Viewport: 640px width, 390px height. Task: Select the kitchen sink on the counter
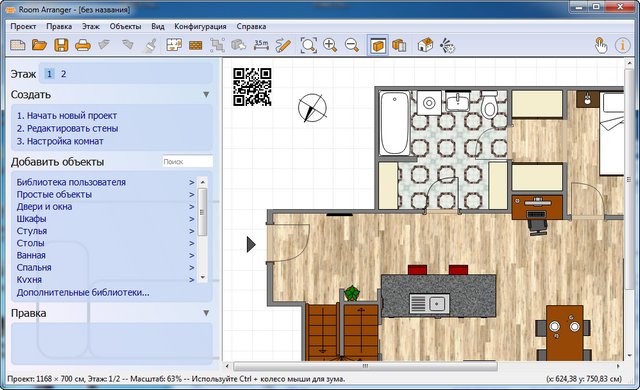pos(429,304)
